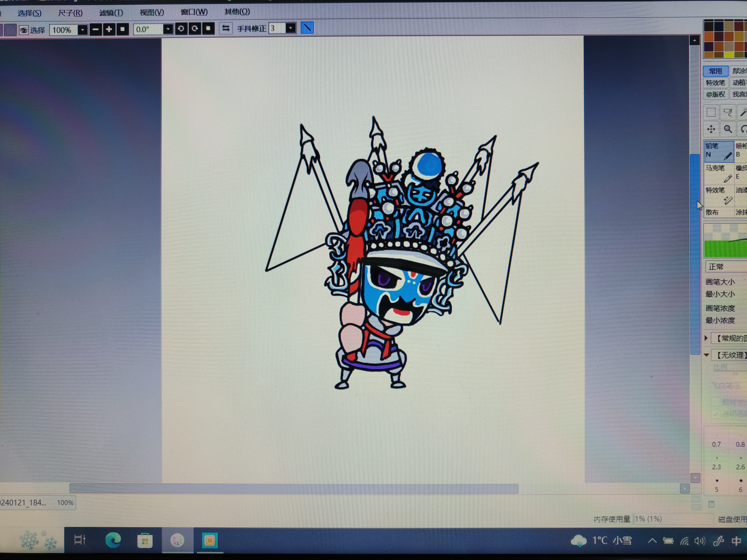
Task: Toggle the grayed button left of the eye
Action: (x=10, y=30)
